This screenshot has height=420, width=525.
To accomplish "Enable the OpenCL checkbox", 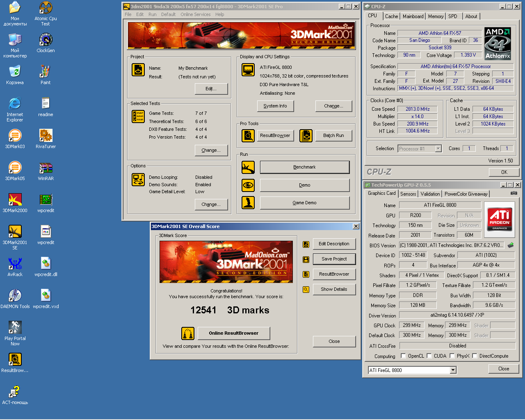I will tap(403, 356).
